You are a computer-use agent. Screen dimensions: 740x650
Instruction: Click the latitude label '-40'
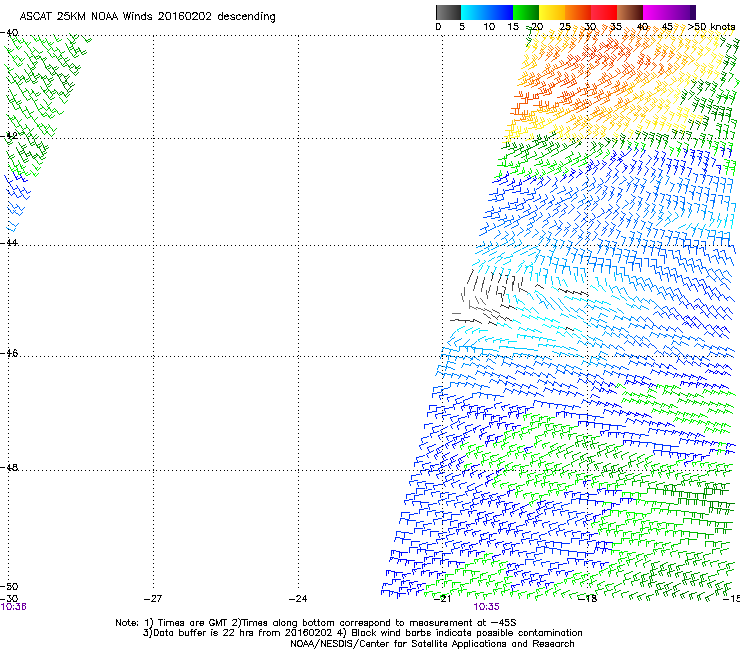pyautogui.click(x=9, y=33)
